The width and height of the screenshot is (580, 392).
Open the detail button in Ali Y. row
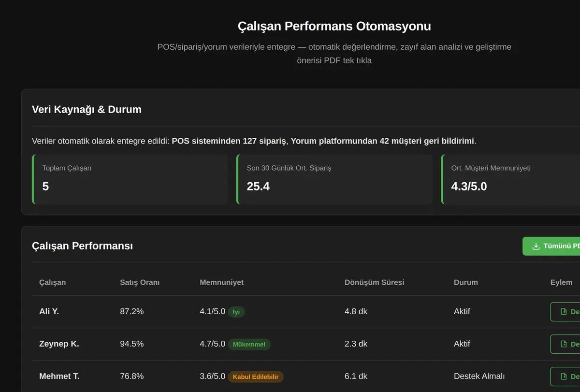(x=565, y=312)
